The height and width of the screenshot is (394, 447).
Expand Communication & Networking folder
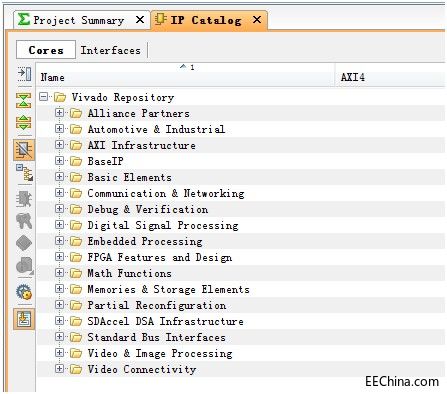tap(60, 193)
